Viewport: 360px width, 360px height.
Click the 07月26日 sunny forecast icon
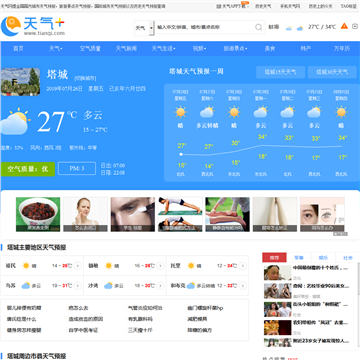point(181,112)
